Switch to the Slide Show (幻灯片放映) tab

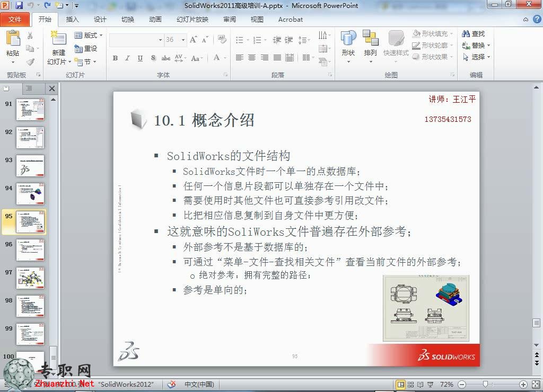(x=192, y=20)
